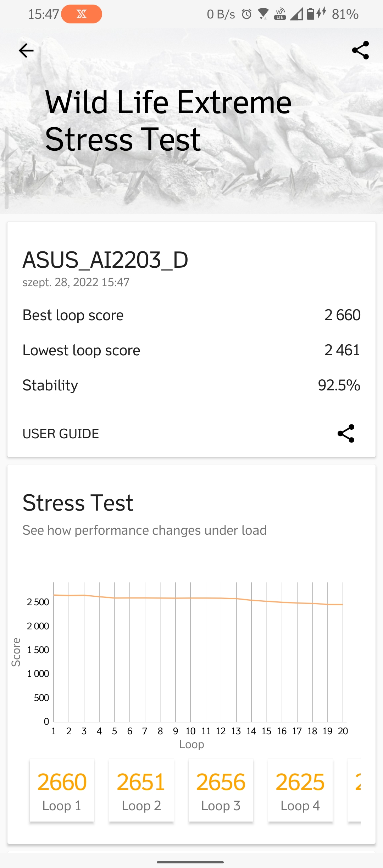
Task: Tap the back arrow icon
Action: pyautogui.click(x=26, y=51)
